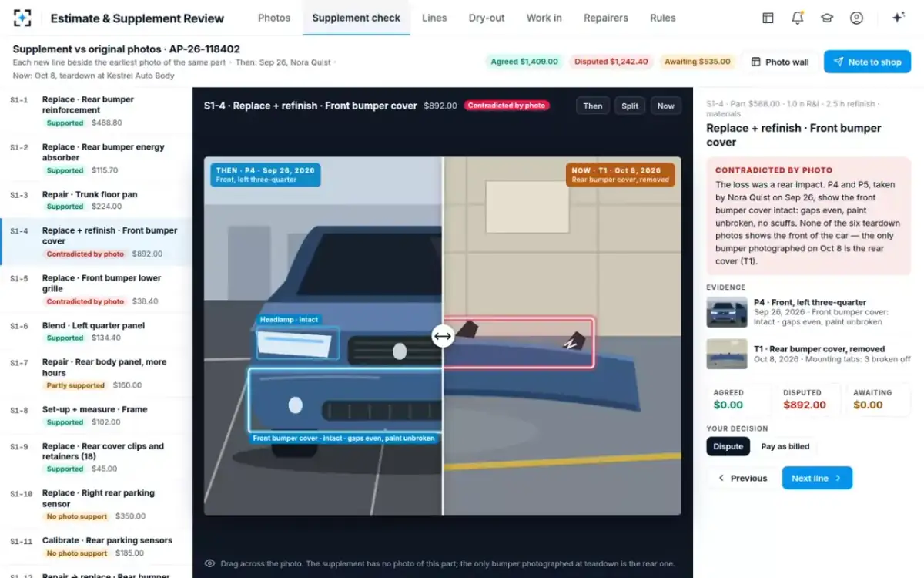924x578 pixels.
Task: Go to the Previous line
Action: point(742,478)
